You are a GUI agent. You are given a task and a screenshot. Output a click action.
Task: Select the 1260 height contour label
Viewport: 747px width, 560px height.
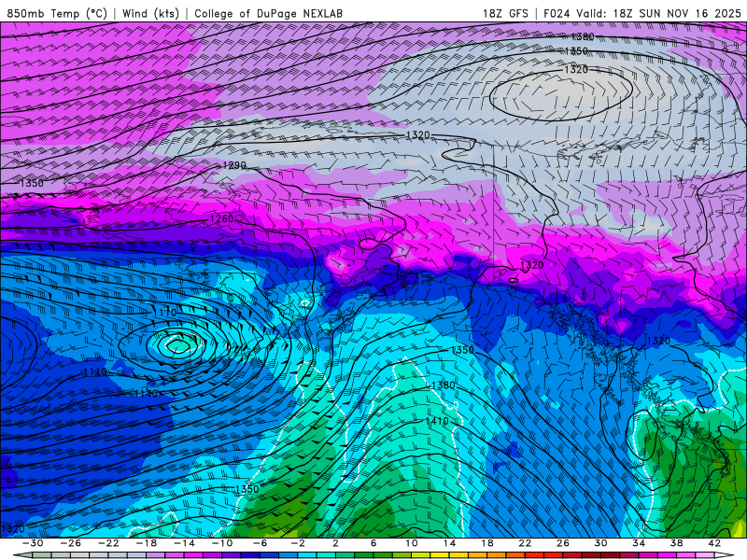pyautogui.click(x=221, y=218)
